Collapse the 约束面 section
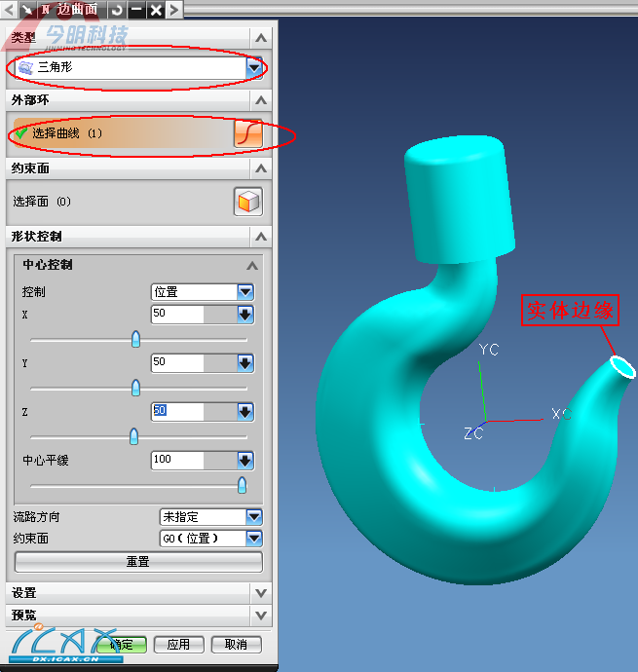Screen dimensions: 638x672 click(x=261, y=168)
